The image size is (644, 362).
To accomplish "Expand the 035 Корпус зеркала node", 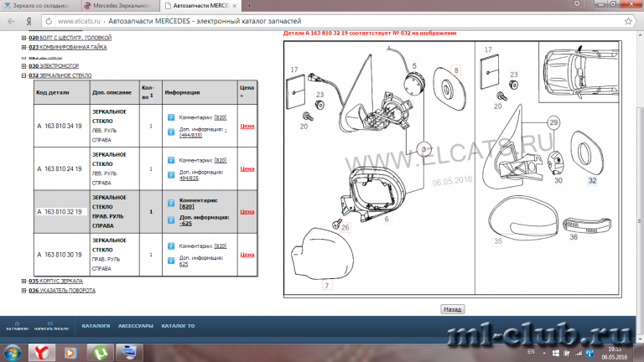I will click(x=23, y=282).
